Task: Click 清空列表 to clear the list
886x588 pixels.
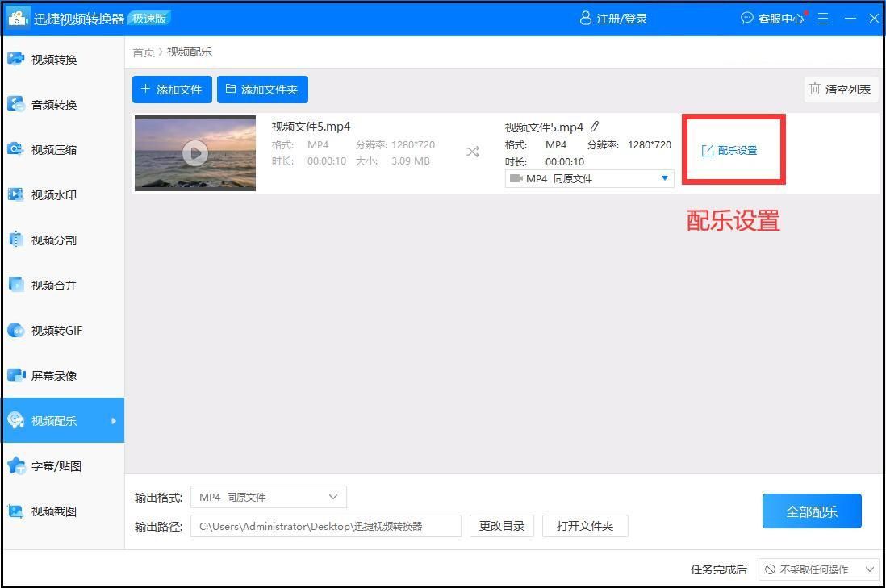Action: (x=841, y=90)
